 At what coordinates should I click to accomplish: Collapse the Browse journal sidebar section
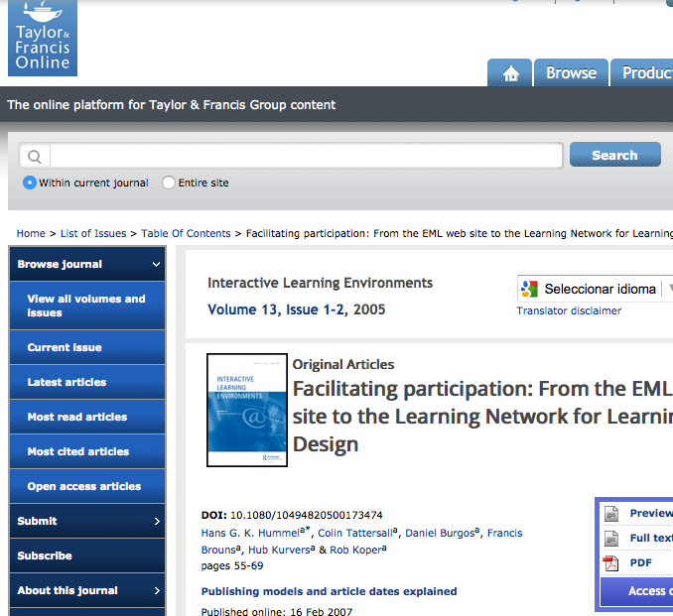156,265
